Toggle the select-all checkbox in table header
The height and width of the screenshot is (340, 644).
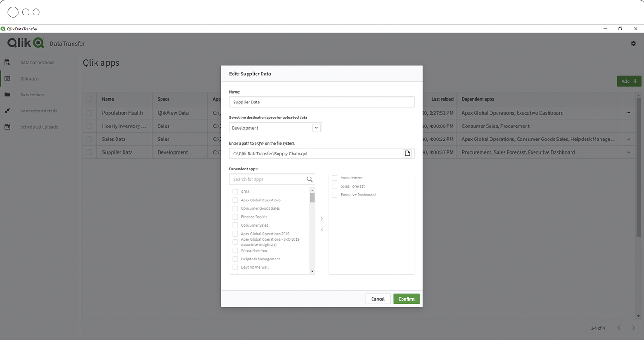89,99
